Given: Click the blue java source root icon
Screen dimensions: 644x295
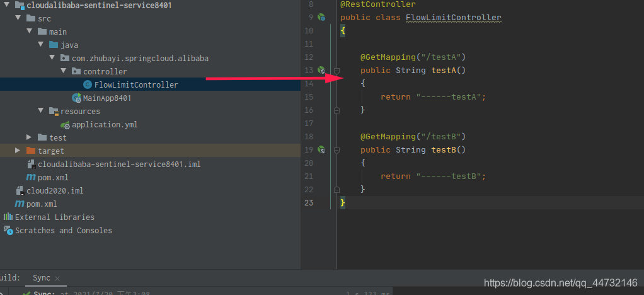Looking at the screenshot, I should point(54,45).
